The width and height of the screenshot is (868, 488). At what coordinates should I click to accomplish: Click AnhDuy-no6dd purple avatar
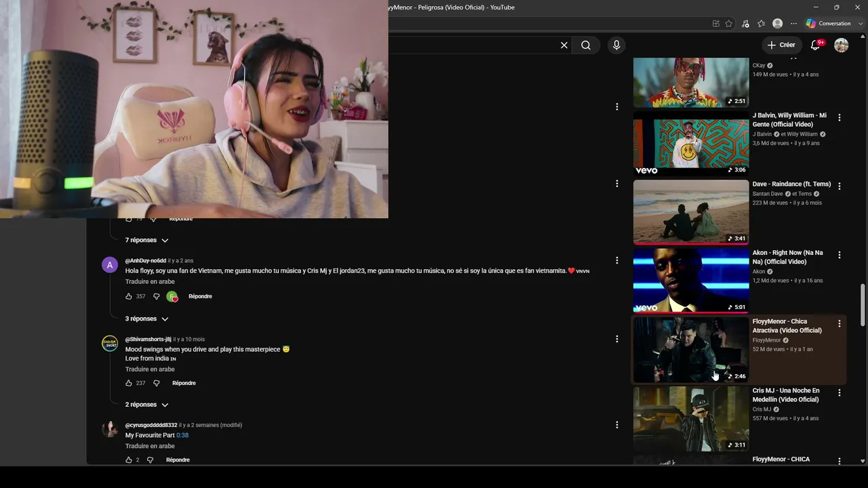(110, 265)
